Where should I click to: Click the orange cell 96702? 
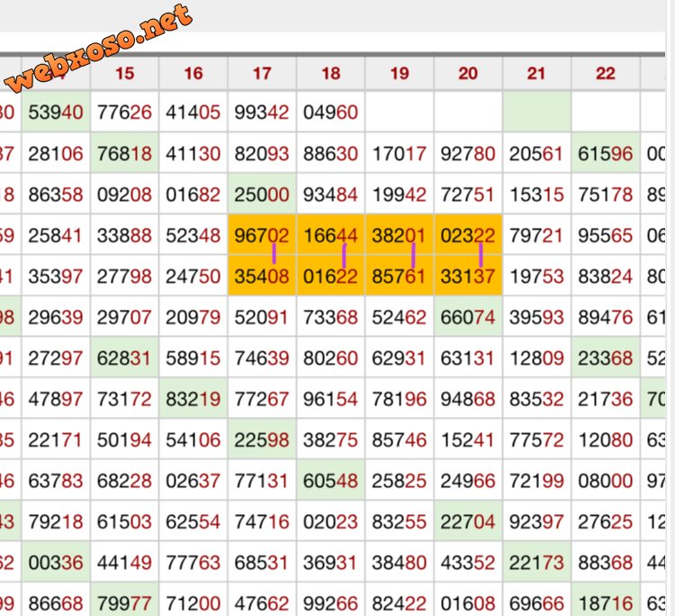[x=262, y=235]
